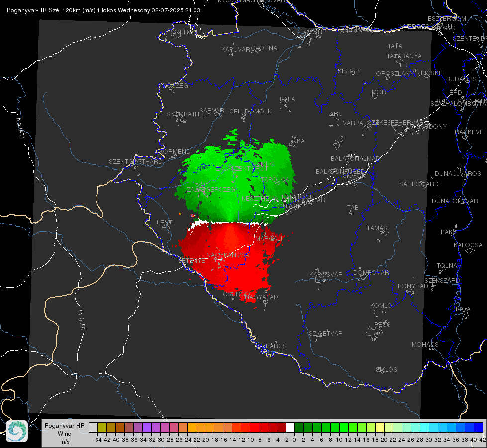Click the SOPRON city label
This screenshot has width=487, height=448.
click(x=184, y=32)
